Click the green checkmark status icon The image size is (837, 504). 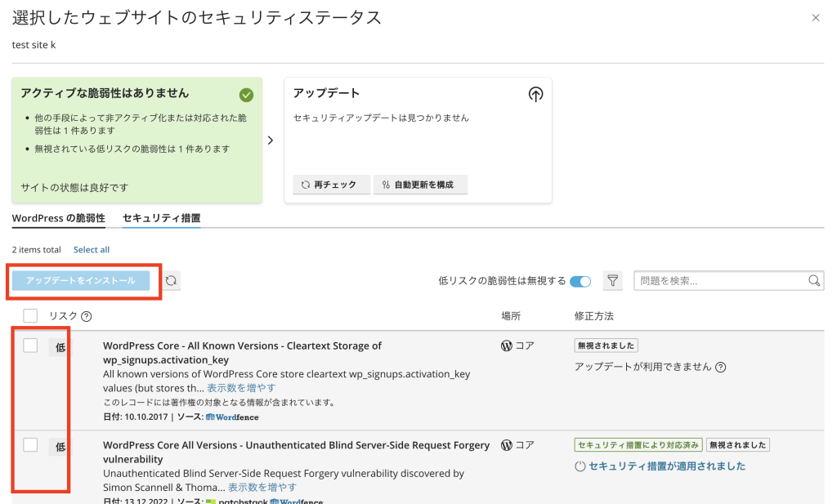[246, 95]
